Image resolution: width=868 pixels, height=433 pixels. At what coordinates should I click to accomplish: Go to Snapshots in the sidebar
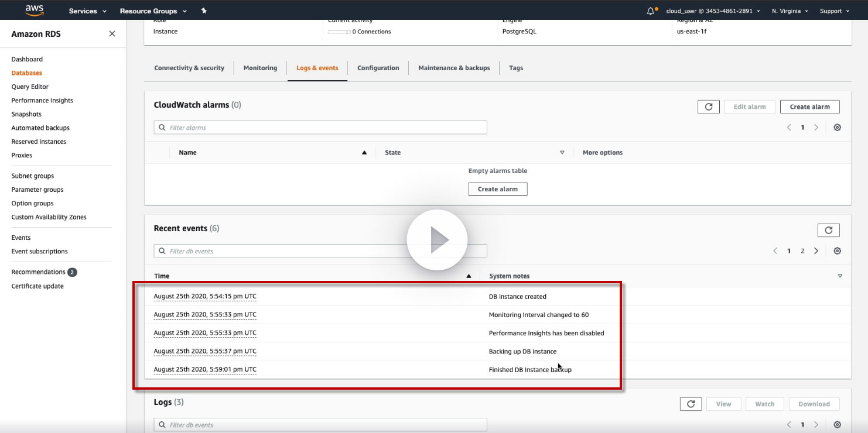click(26, 114)
